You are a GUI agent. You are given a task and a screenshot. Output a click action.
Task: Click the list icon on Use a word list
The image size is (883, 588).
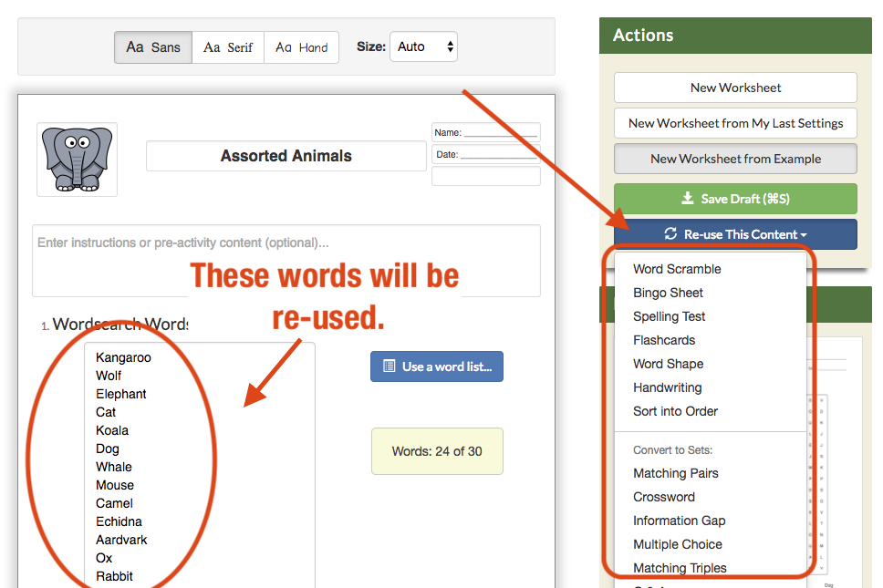point(390,366)
